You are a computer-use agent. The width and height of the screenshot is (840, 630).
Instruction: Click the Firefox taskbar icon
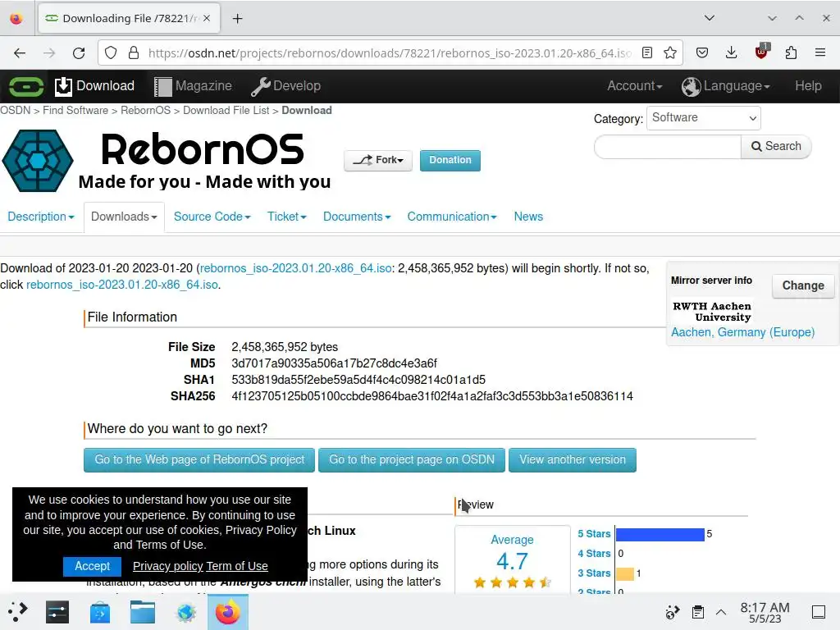[228, 612]
